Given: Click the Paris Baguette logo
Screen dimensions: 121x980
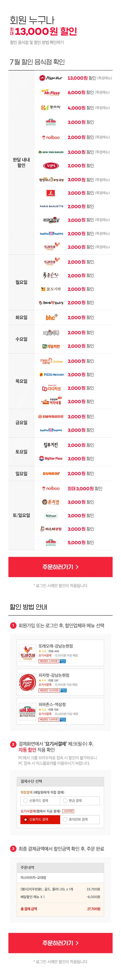Looking at the screenshot, I should coord(51,206).
